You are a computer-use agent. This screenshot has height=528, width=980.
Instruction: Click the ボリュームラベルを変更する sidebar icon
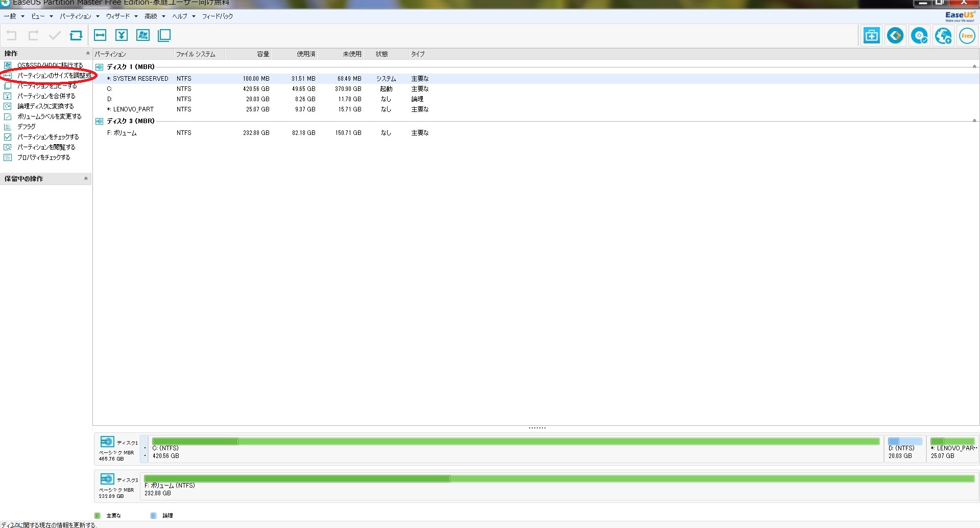pyautogui.click(x=8, y=117)
